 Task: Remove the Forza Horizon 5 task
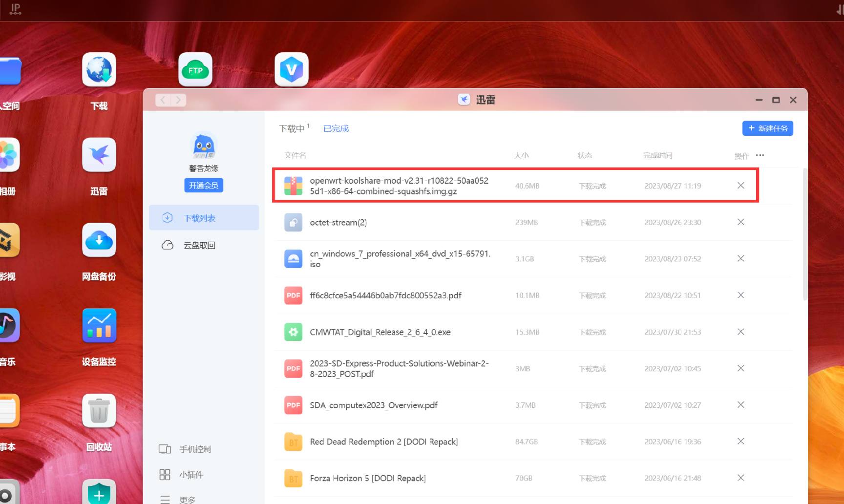[741, 478]
